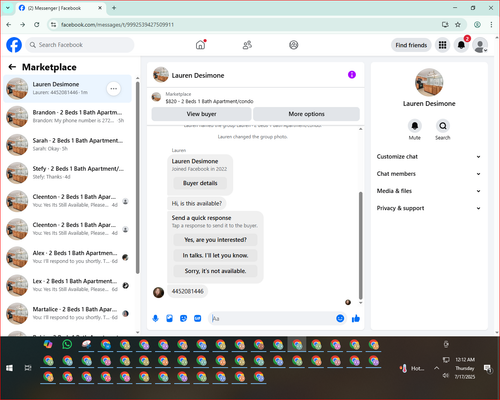Go to the Home feed icon
The height and width of the screenshot is (400, 500).
point(200,45)
